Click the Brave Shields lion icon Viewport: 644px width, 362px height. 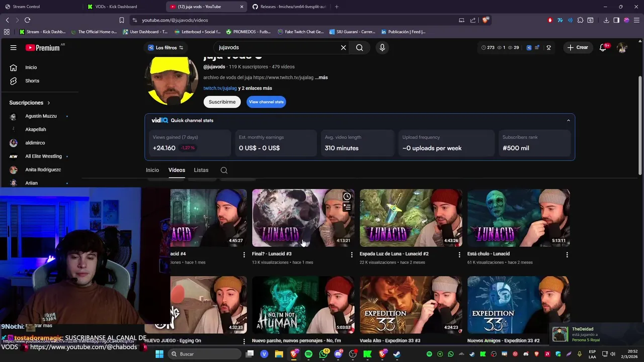pyautogui.click(x=485, y=20)
